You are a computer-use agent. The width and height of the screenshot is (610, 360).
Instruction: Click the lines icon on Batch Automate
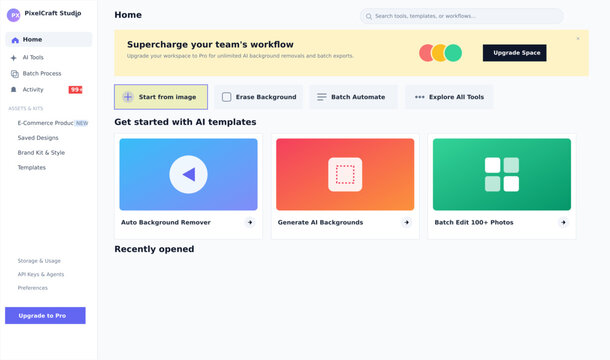tap(321, 97)
